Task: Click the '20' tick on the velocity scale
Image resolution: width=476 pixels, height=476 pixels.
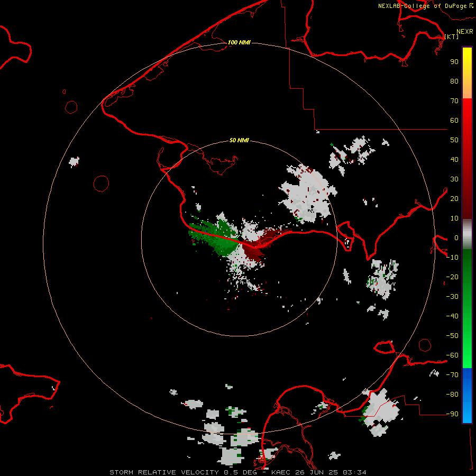Action: point(454,198)
